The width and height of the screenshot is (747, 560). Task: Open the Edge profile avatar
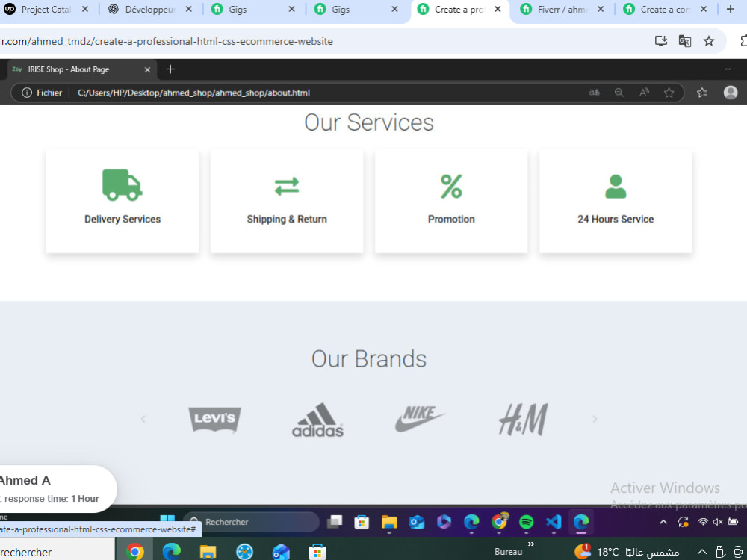click(731, 93)
